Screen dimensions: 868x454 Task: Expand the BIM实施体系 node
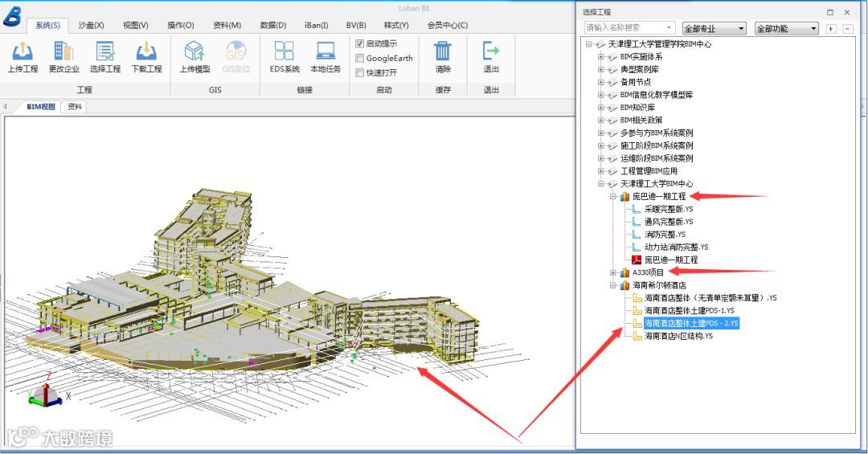(x=600, y=57)
